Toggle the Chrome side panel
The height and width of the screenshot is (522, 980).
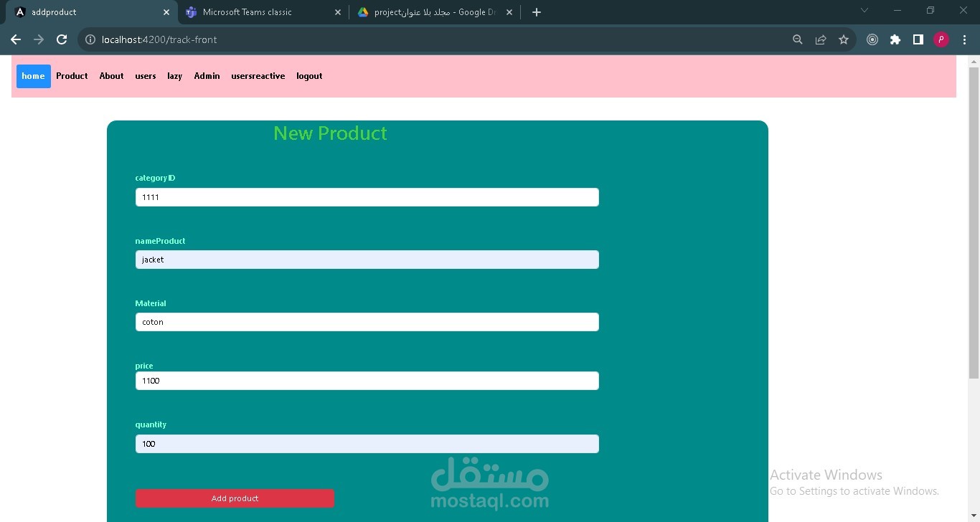pyautogui.click(x=918, y=39)
